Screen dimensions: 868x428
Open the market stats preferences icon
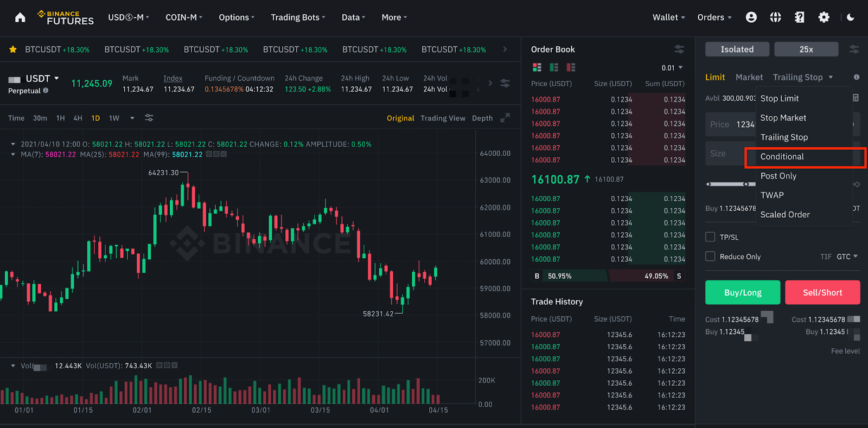(x=505, y=83)
